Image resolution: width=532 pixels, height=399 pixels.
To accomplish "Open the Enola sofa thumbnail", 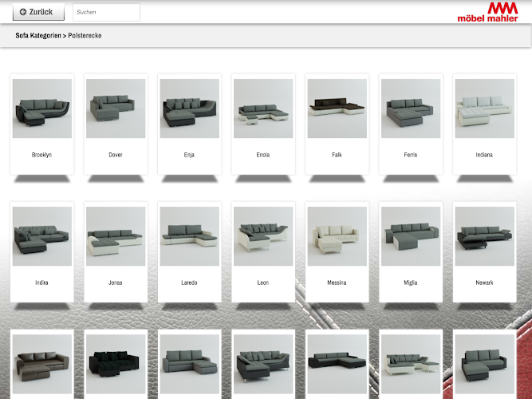I will pyautogui.click(x=263, y=109).
